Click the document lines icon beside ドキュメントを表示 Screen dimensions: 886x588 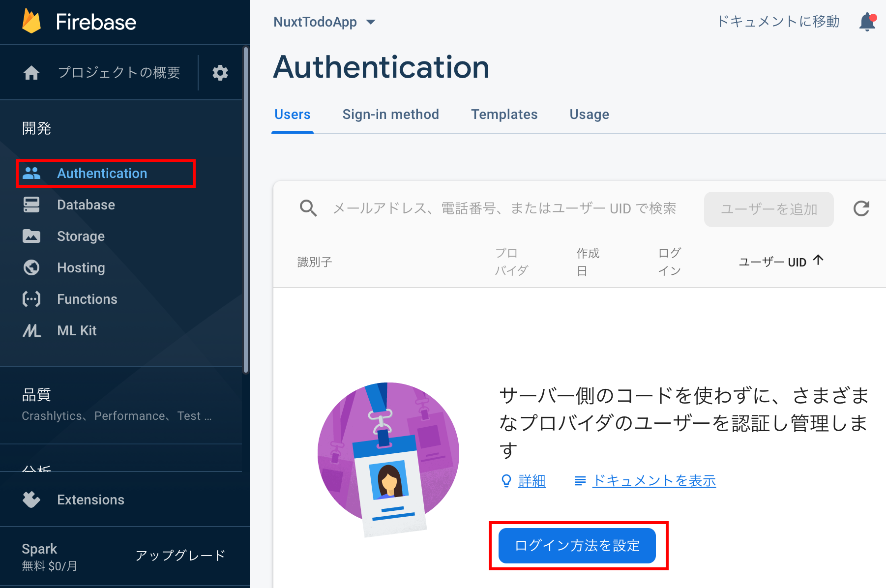(580, 481)
